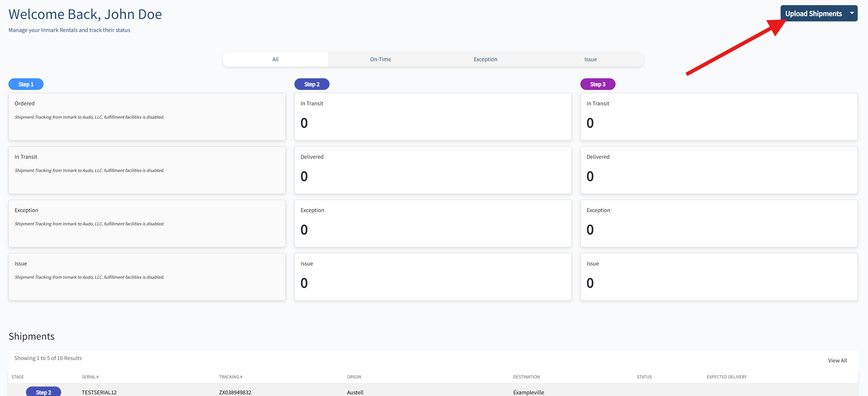Open the Step 3 Delivered card
This screenshot has width=868, height=396.
point(719,170)
